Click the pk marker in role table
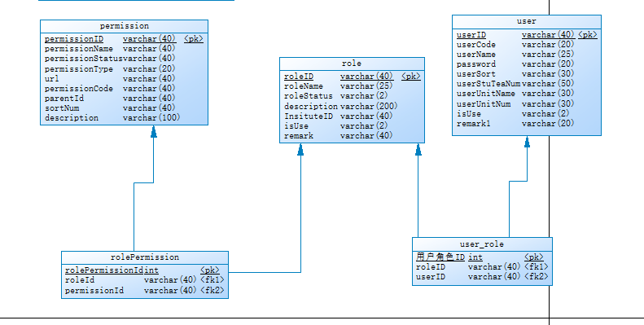Viewport: 644px width, 325px height. point(410,77)
